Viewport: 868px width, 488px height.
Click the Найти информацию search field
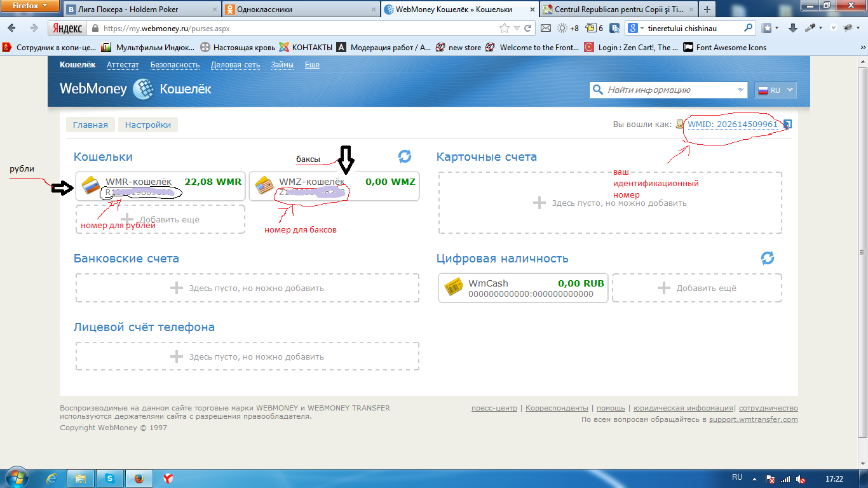click(x=667, y=90)
